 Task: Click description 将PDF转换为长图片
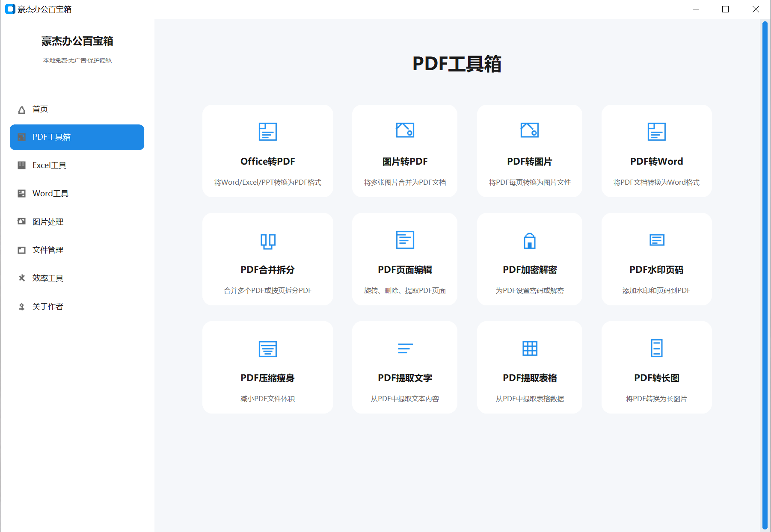[x=656, y=399]
